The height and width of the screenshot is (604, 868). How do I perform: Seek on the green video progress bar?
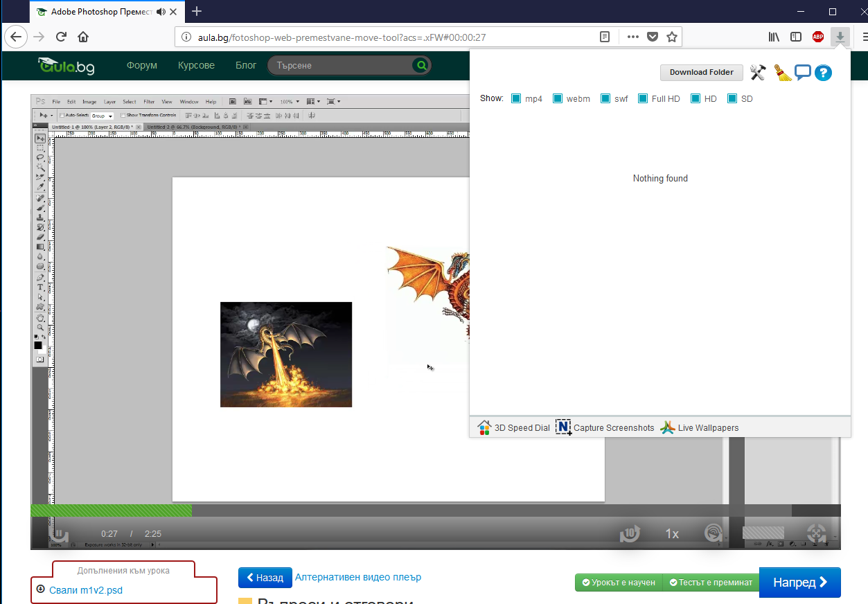(112, 510)
